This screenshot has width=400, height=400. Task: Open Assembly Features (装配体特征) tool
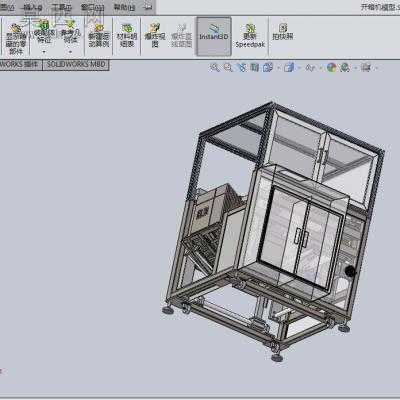coord(44,33)
